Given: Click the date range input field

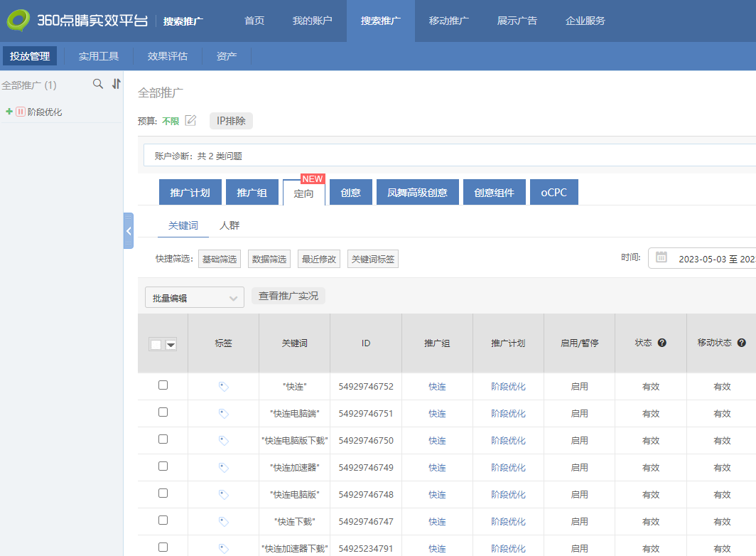Looking at the screenshot, I should tap(714, 259).
